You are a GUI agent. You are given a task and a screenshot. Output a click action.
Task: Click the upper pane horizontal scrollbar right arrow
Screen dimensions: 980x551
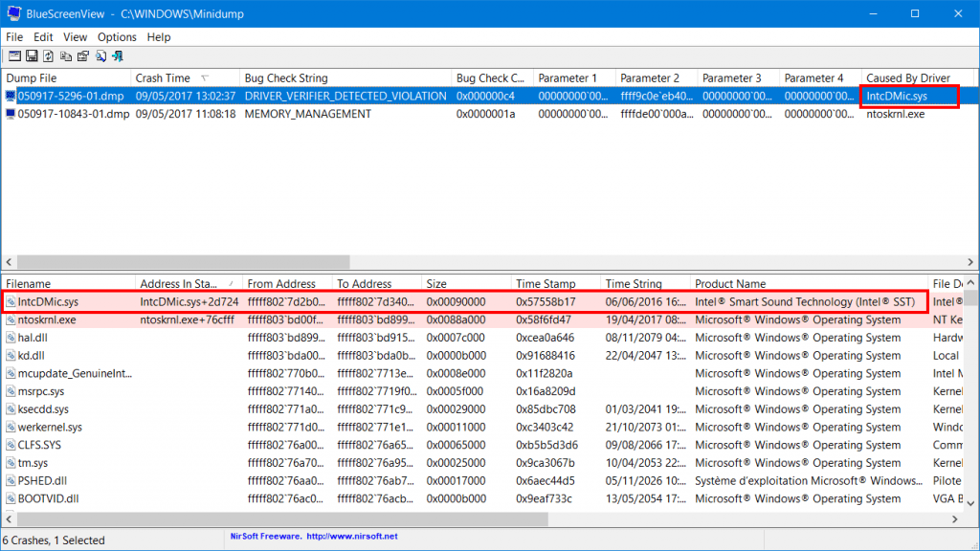click(970, 262)
